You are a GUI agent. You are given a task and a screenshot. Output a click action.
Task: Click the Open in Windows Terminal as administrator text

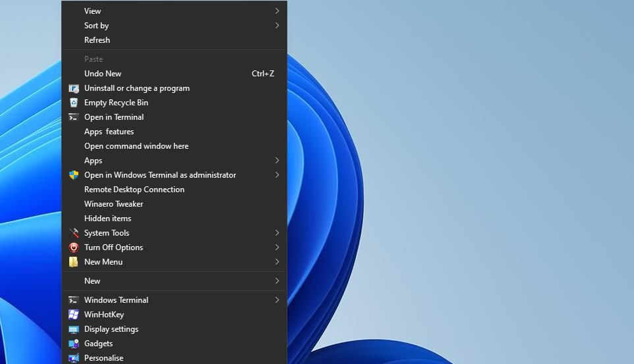tap(160, 175)
